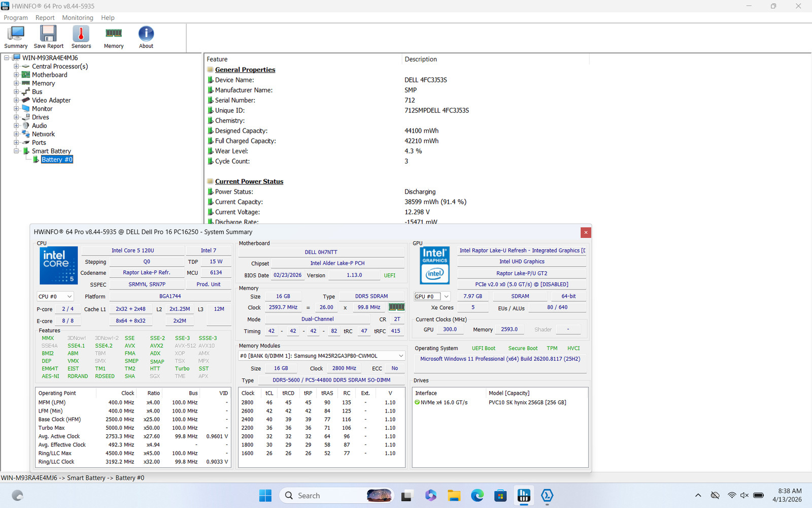Open the Summary toolbar icon

(16, 37)
